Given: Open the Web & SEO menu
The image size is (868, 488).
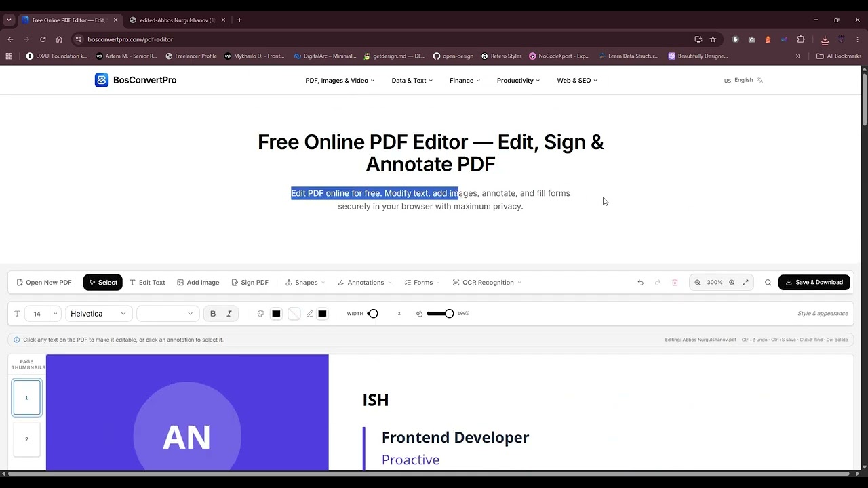Looking at the screenshot, I should pyautogui.click(x=577, y=81).
